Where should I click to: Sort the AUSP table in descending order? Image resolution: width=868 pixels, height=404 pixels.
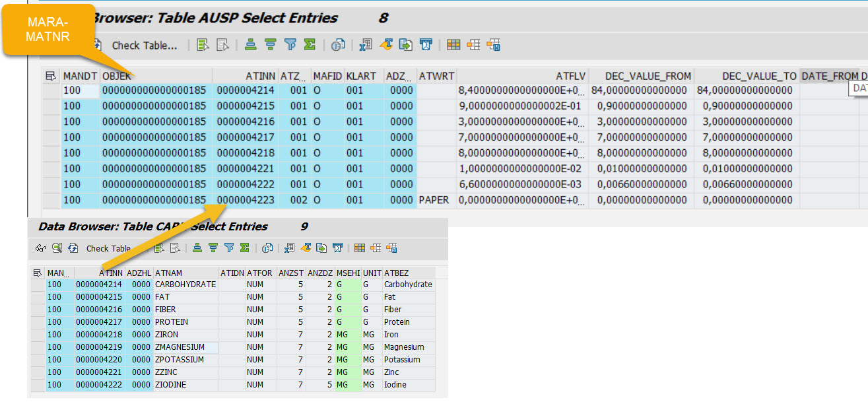pyautogui.click(x=271, y=45)
